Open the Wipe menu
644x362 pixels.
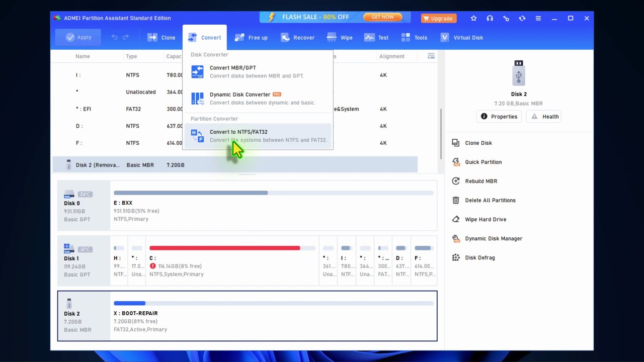coord(340,37)
